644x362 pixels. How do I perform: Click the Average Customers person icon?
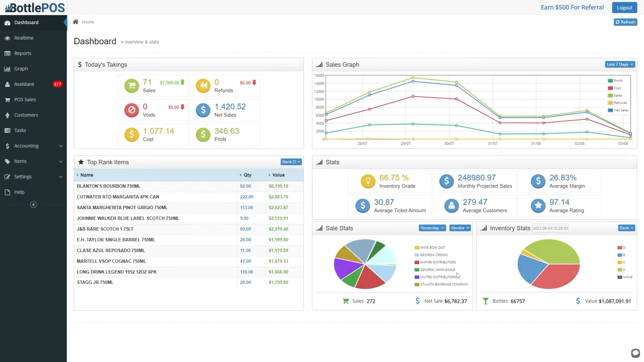pyautogui.click(x=451, y=205)
